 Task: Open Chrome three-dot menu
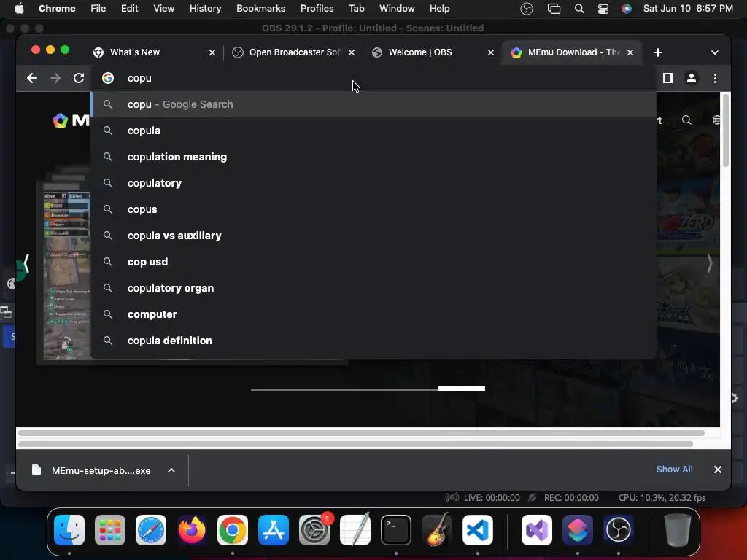pyautogui.click(x=715, y=78)
